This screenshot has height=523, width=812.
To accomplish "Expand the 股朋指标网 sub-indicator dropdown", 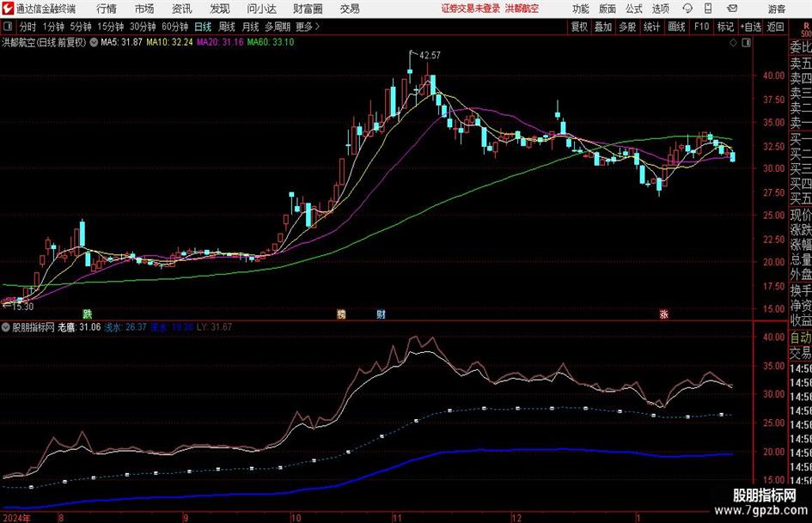I will tap(5, 327).
